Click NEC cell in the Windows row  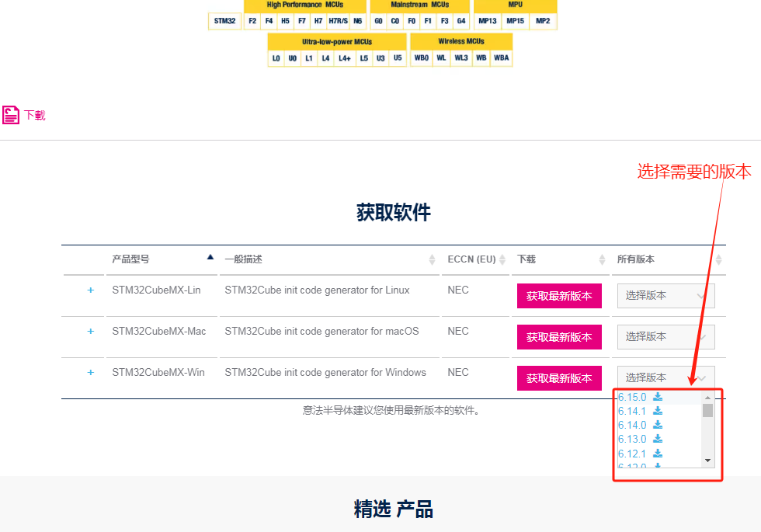pos(457,373)
